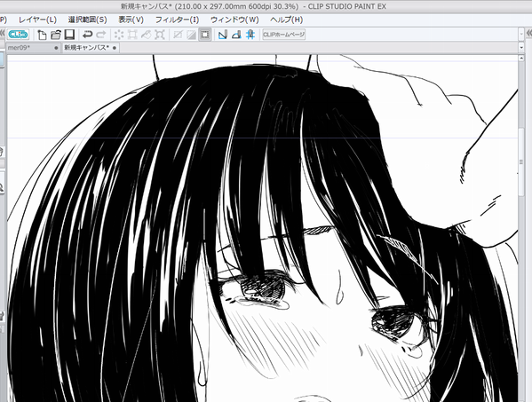This screenshot has height=402, width=532.
Task: Save the canvas with the floppy icon
Action: coord(69,35)
